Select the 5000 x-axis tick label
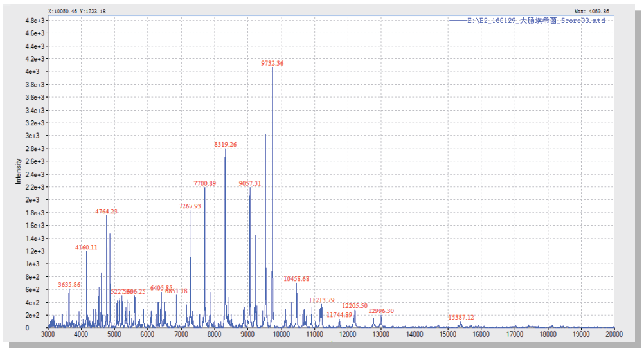The width and height of the screenshot is (644, 351). tap(114, 334)
